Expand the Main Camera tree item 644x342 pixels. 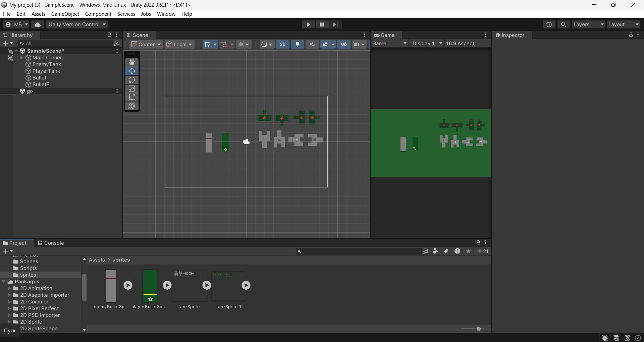click(22, 58)
